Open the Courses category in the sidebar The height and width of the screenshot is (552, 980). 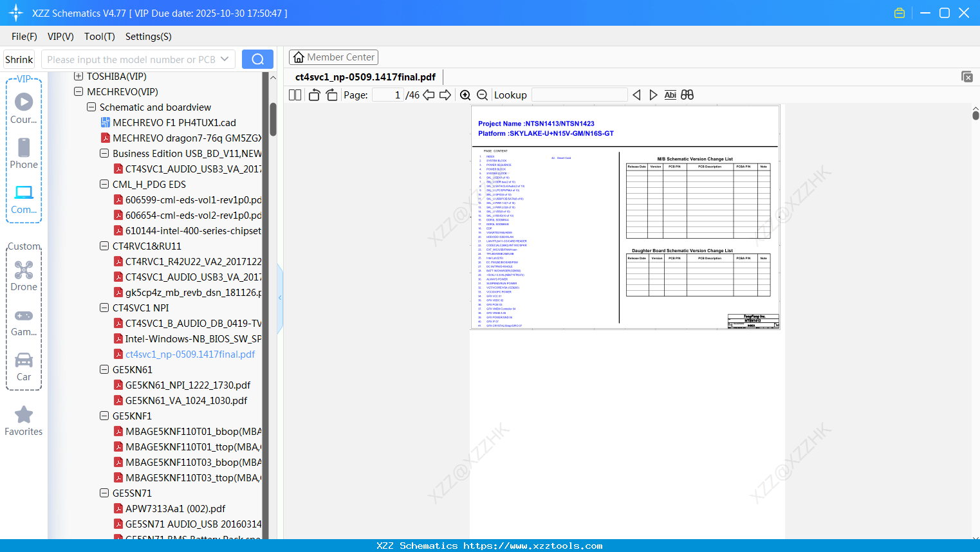[x=24, y=108]
